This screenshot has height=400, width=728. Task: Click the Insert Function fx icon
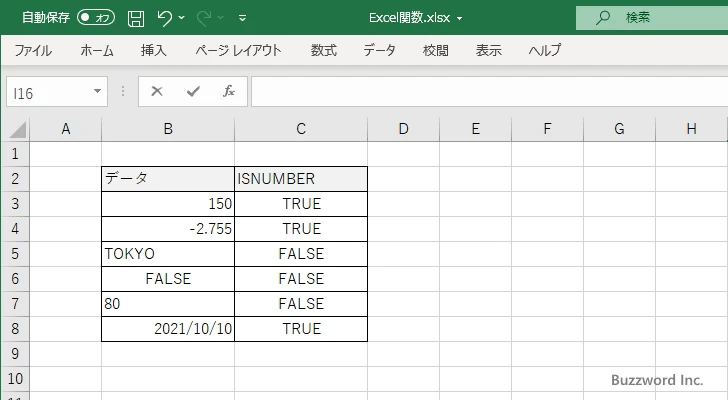(x=229, y=91)
